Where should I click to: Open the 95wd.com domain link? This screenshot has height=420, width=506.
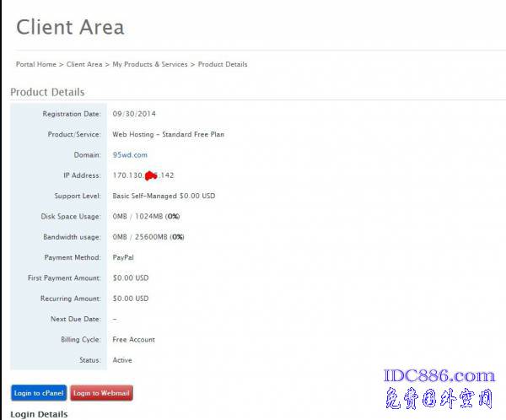(130, 154)
